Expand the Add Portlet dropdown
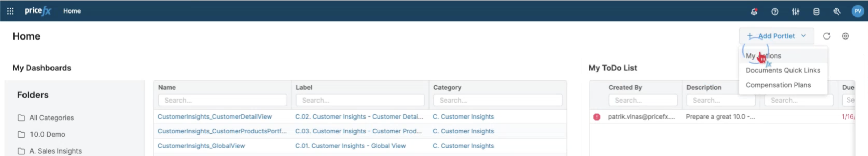This screenshot has width=868, height=156. click(776, 36)
